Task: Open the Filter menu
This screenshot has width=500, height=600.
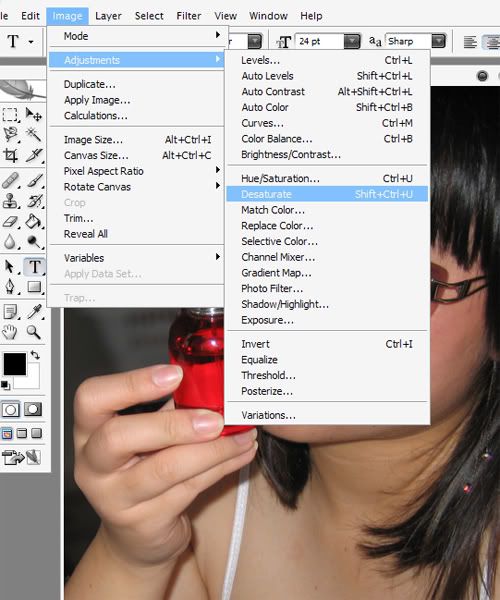Action: pos(189,16)
